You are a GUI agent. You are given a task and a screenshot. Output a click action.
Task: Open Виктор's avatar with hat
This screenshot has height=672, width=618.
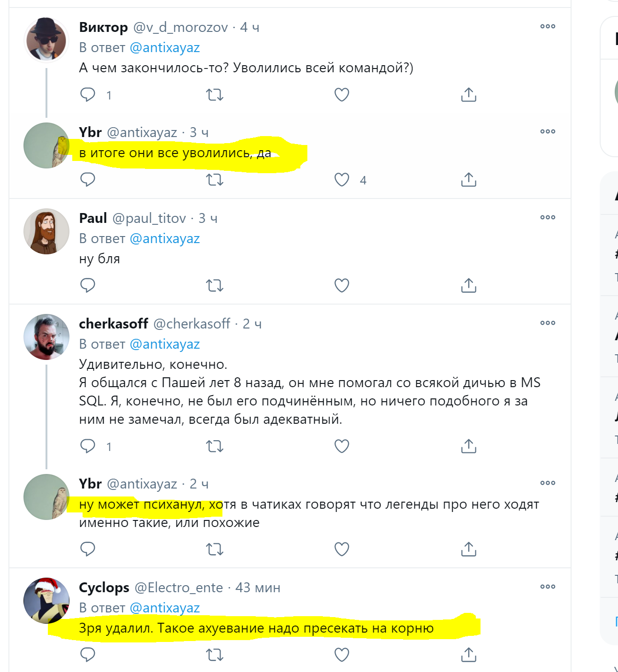pyautogui.click(x=46, y=40)
